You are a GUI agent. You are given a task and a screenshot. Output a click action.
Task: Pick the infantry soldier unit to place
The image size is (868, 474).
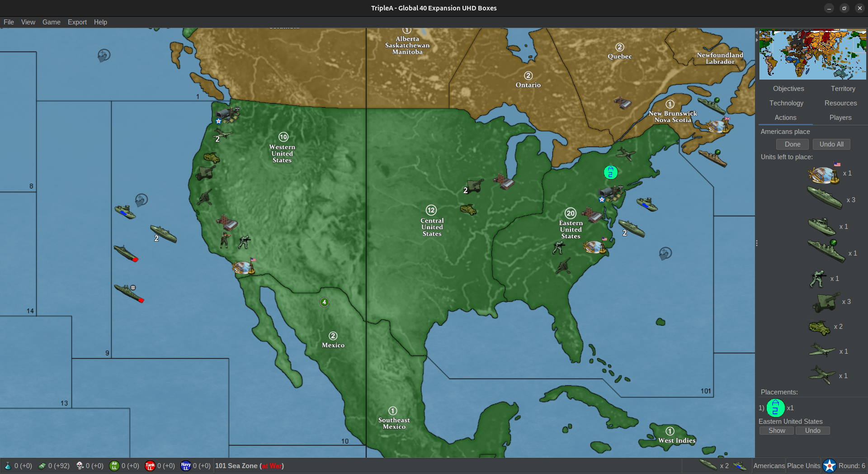click(x=817, y=279)
